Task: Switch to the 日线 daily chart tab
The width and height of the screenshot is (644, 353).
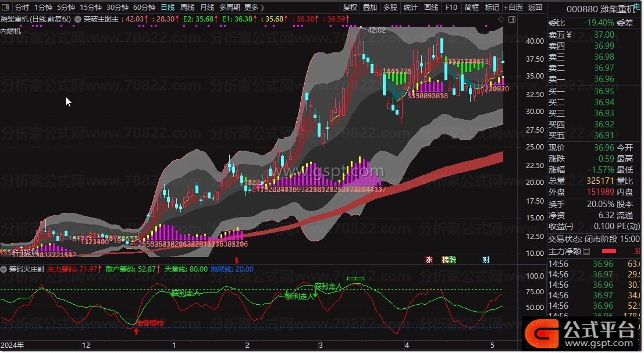Action: [x=167, y=8]
